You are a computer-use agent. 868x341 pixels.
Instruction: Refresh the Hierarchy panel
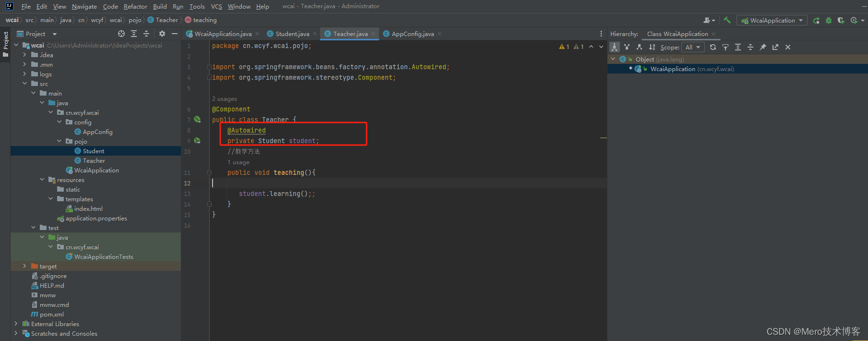click(713, 47)
